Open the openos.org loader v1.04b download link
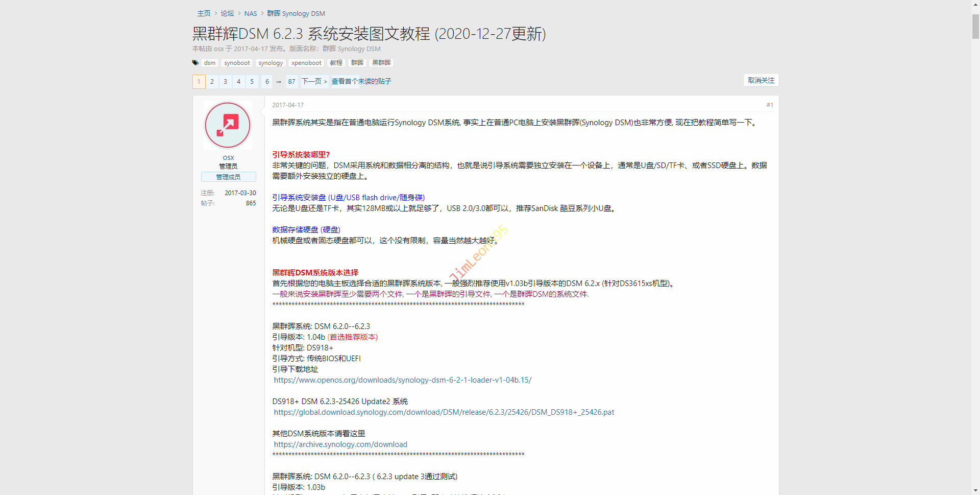This screenshot has height=495, width=980. coord(402,380)
